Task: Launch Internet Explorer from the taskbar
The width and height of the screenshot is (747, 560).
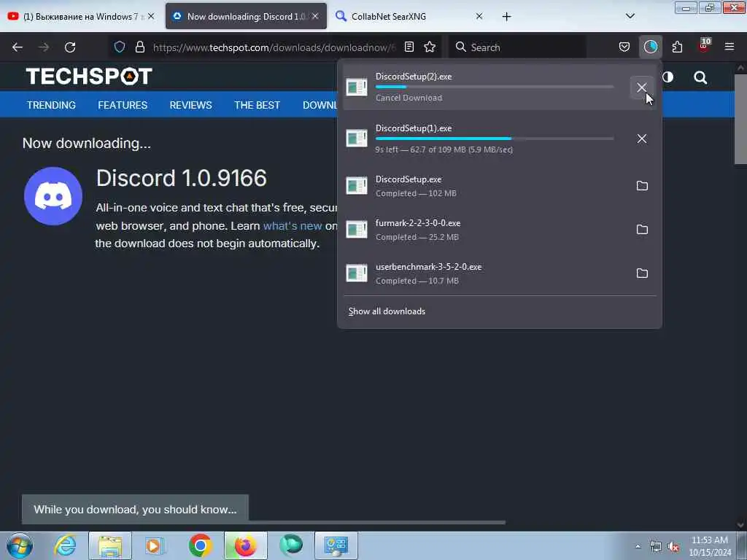Action: point(65,545)
